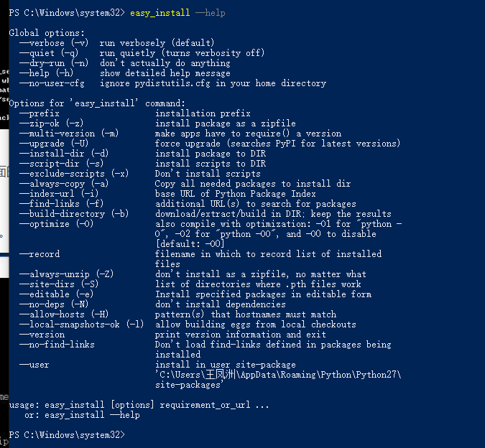
Task: Click the --prefix option text
Action: click(x=39, y=113)
